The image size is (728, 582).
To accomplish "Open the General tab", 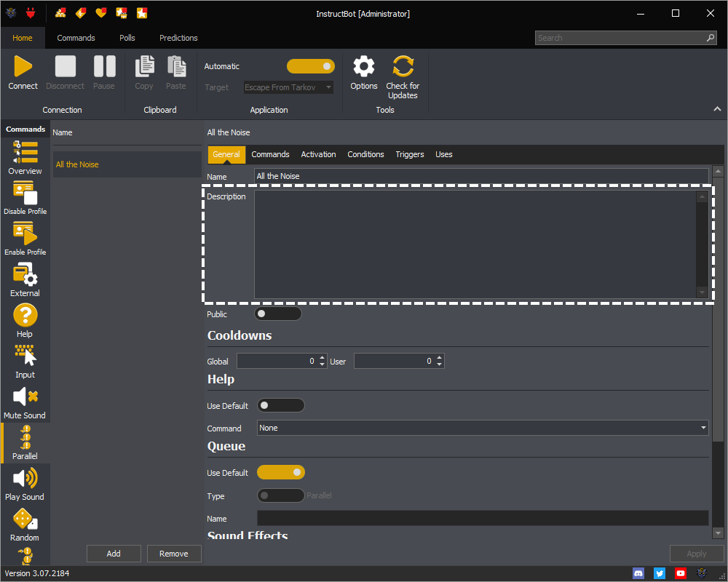I will click(226, 154).
